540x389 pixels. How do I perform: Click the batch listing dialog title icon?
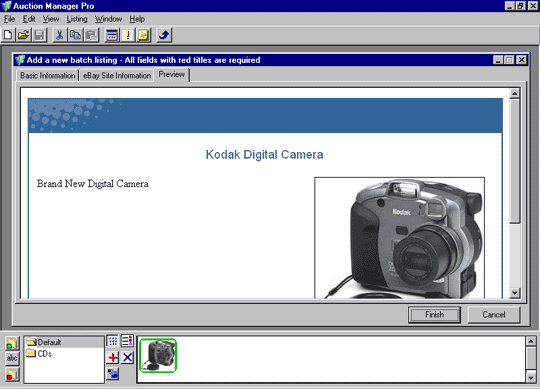[x=20, y=60]
